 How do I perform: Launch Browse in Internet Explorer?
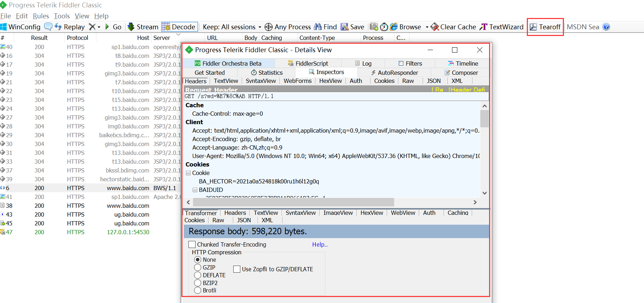pyautogui.click(x=405, y=27)
